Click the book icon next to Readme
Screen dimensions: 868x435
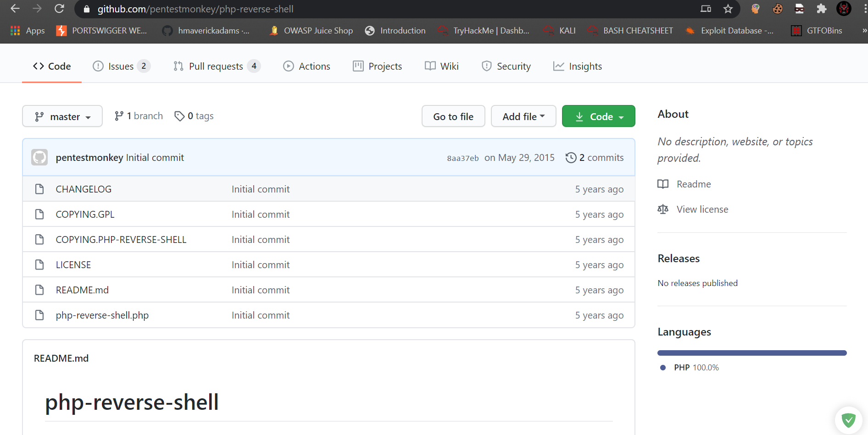click(663, 184)
